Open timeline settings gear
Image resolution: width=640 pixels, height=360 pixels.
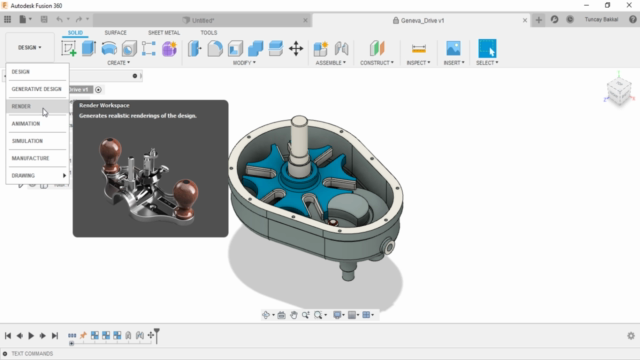(x=631, y=336)
